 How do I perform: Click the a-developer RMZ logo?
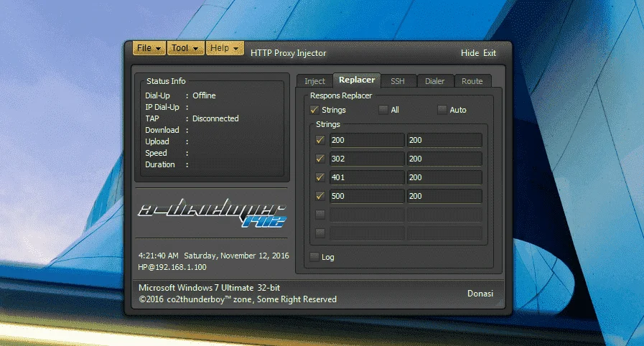pyautogui.click(x=212, y=213)
